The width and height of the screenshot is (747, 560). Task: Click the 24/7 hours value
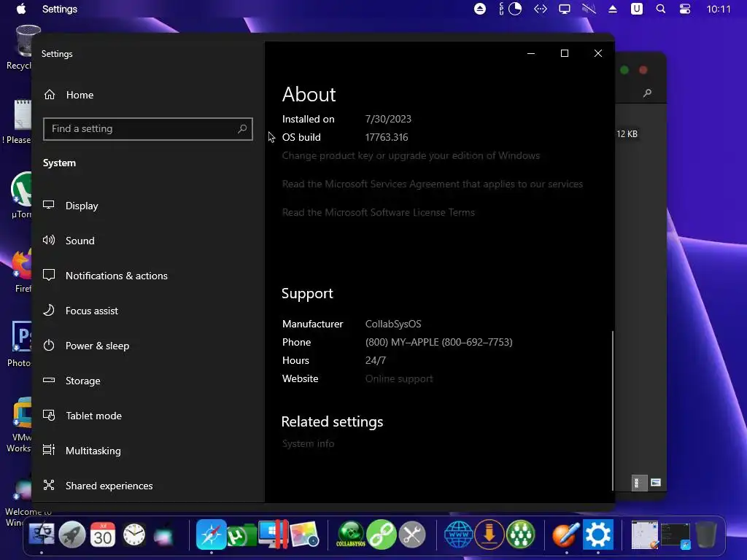coord(376,360)
